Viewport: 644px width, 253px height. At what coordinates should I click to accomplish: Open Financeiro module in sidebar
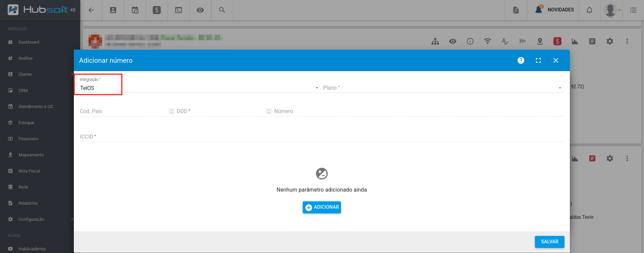tap(28, 139)
